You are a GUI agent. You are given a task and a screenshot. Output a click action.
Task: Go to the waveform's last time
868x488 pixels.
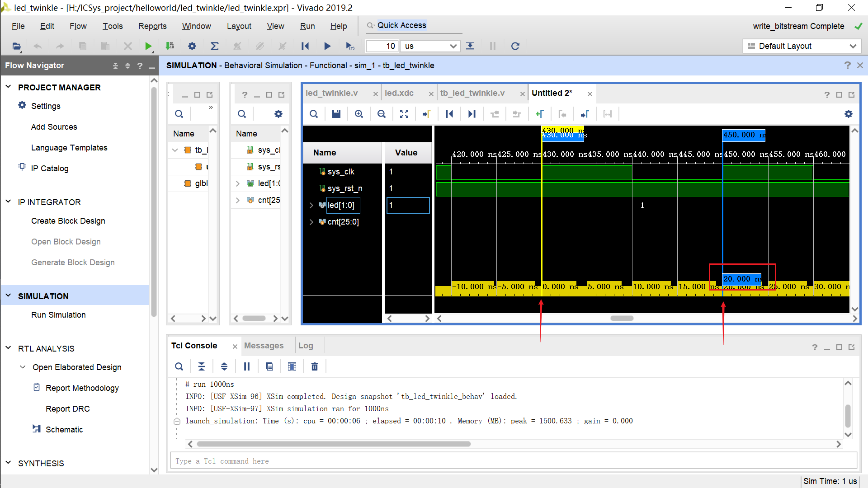(472, 114)
